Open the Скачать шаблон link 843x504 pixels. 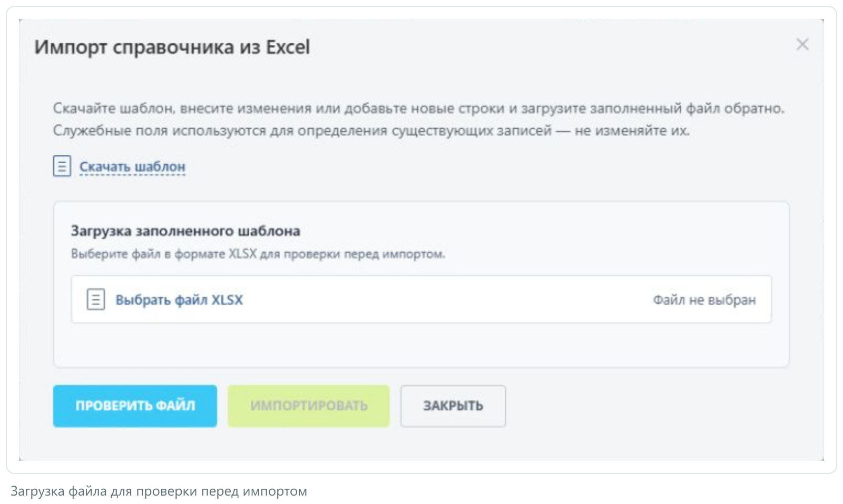(132, 166)
